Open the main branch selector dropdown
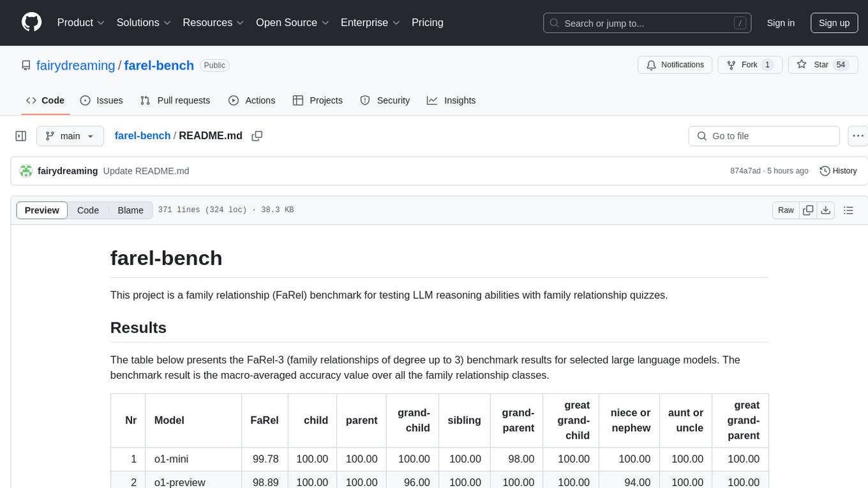Image resolution: width=868 pixels, height=488 pixels. [x=70, y=136]
